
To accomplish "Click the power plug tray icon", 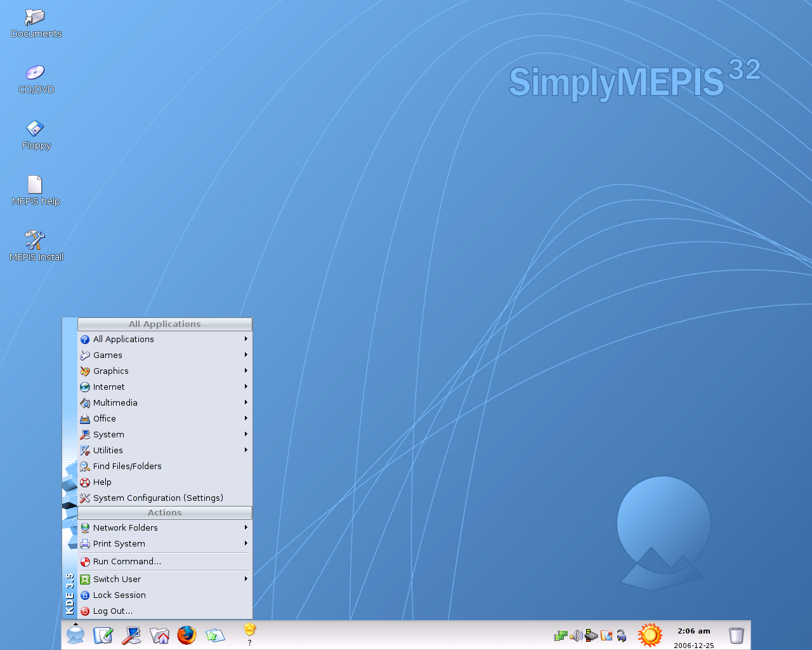I will (622, 635).
